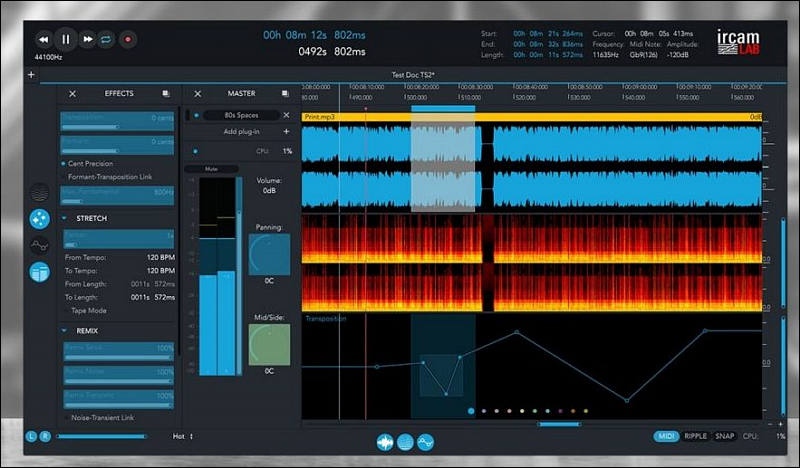Toggle SNAP mode on
The image size is (800, 468).
(724, 436)
